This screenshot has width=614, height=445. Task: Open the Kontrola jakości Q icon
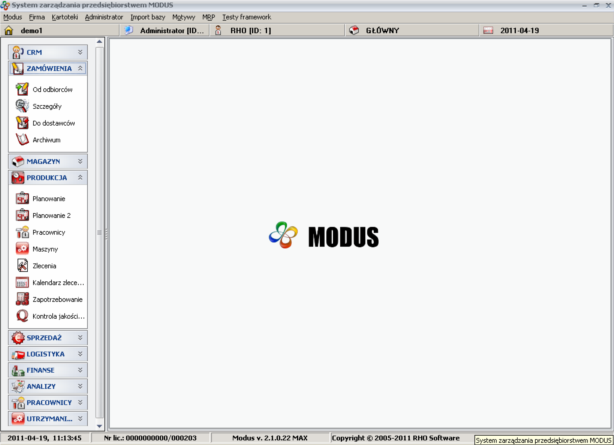[22, 316]
